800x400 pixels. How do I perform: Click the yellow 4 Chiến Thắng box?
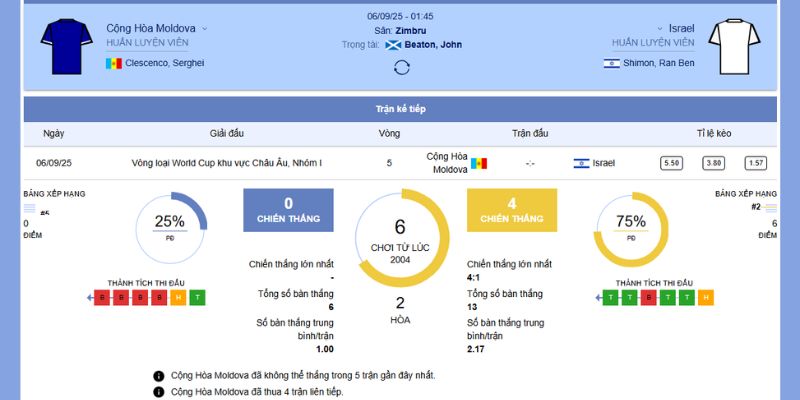(x=512, y=210)
